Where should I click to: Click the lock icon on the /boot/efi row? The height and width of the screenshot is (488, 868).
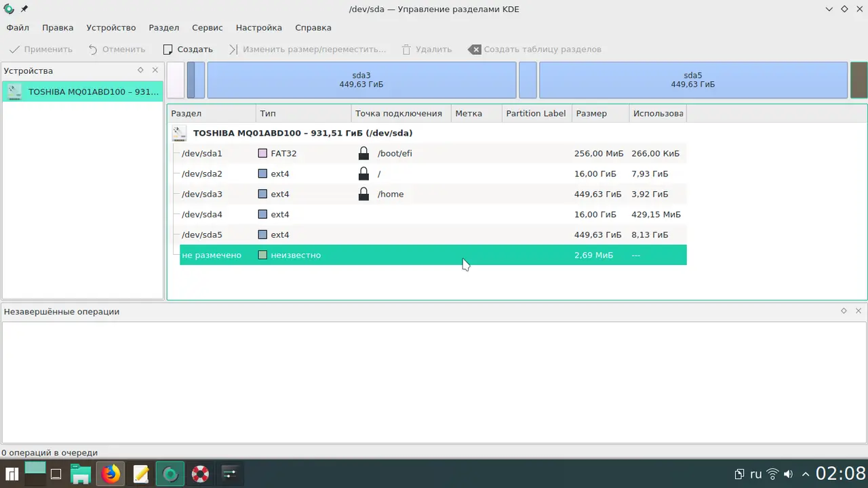[364, 153]
